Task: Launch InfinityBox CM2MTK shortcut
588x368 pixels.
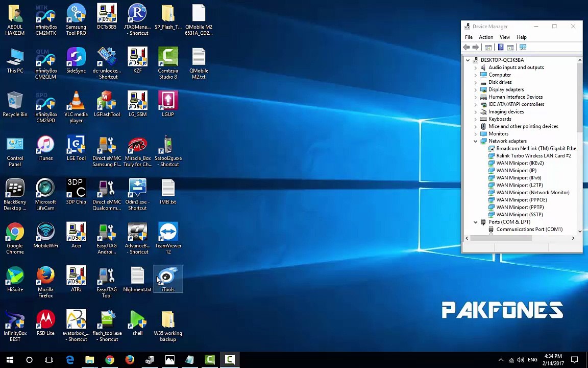Action: 45,19
